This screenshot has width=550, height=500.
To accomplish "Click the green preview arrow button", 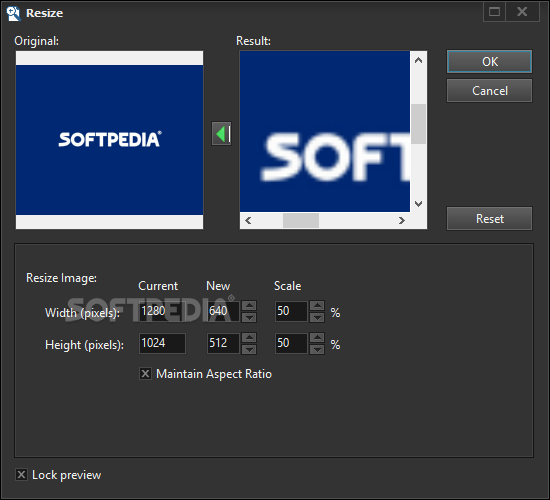I will [x=221, y=134].
